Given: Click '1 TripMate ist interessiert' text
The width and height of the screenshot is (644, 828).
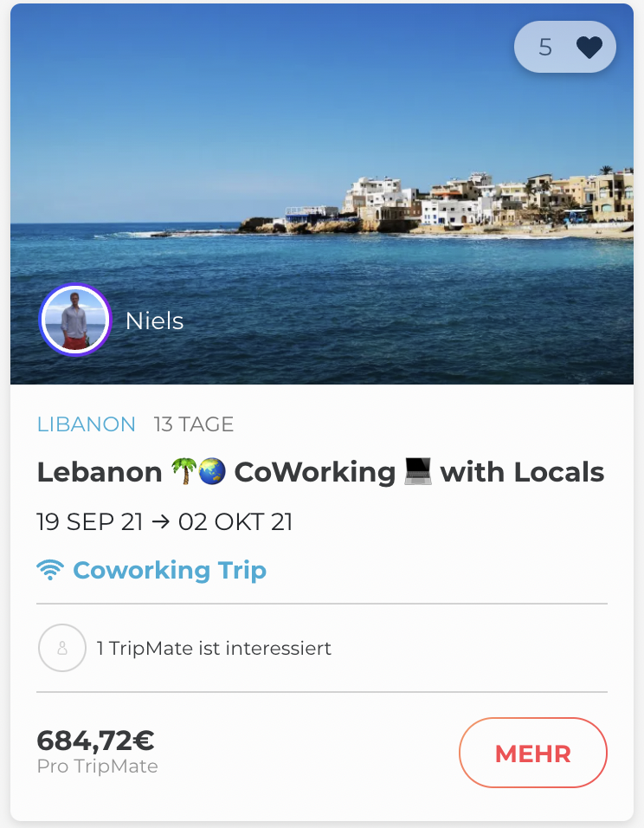Looking at the screenshot, I should 214,648.
